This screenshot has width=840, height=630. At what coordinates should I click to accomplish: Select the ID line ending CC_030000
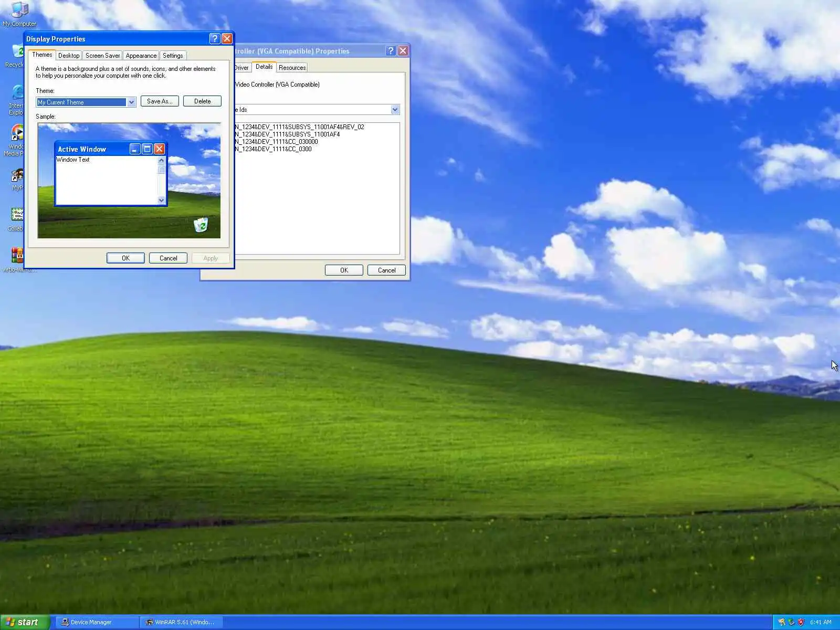point(276,142)
